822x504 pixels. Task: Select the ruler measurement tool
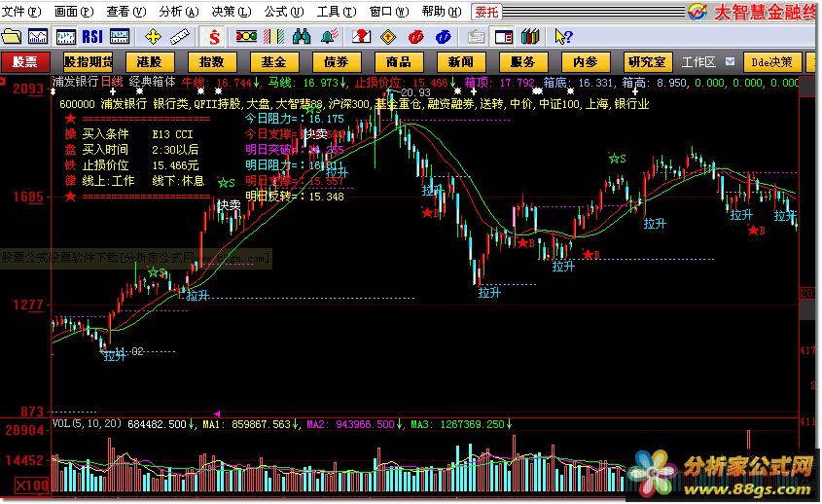tap(180, 37)
